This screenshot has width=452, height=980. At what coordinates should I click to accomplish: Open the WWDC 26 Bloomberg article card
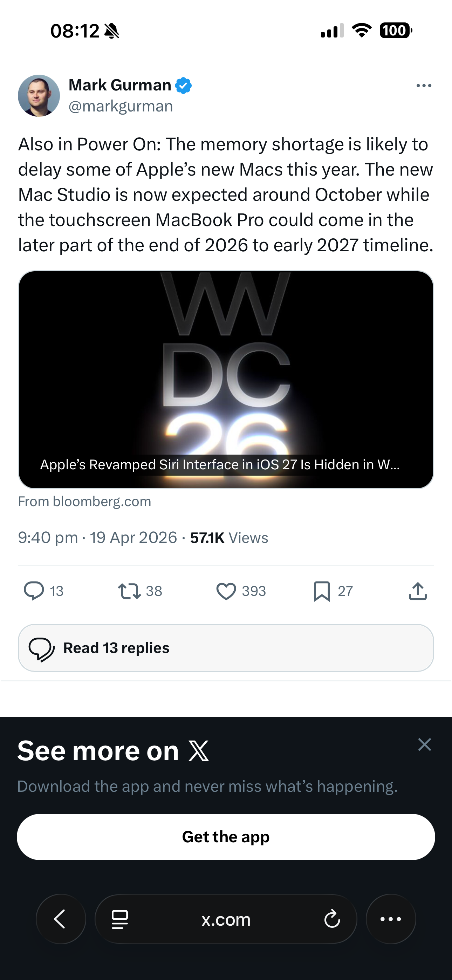226,379
